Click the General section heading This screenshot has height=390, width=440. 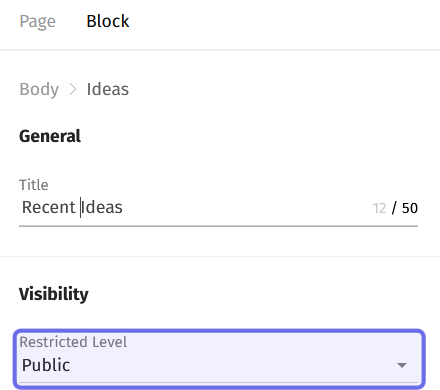point(50,136)
